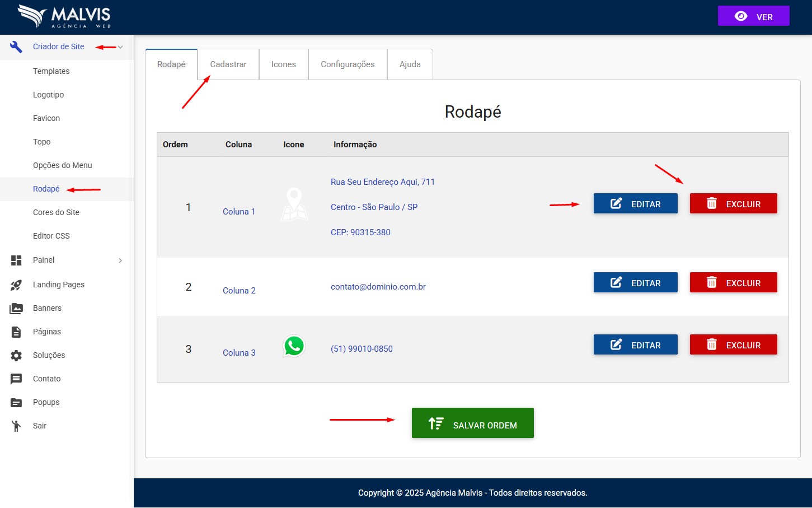
Task: Click the Soluções gear icon
Action: (x=16, y=355)
